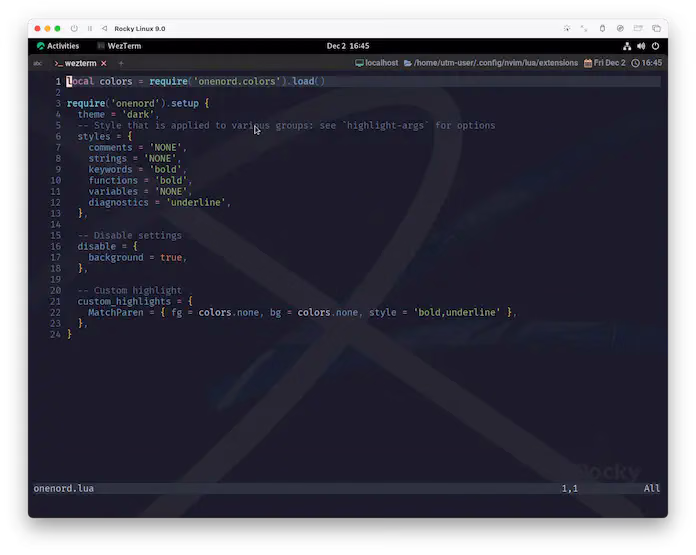The image size is (696, 555).
Task: Click the UTM power button icon
Action: [x=74, y=28]
